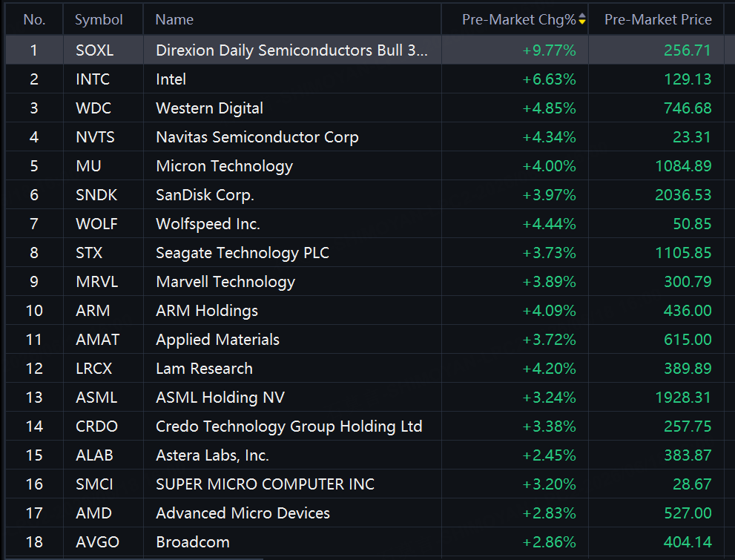Viewport: 735px width, 560px height.
Task: Sort by the Name column header
Action: 174,20
